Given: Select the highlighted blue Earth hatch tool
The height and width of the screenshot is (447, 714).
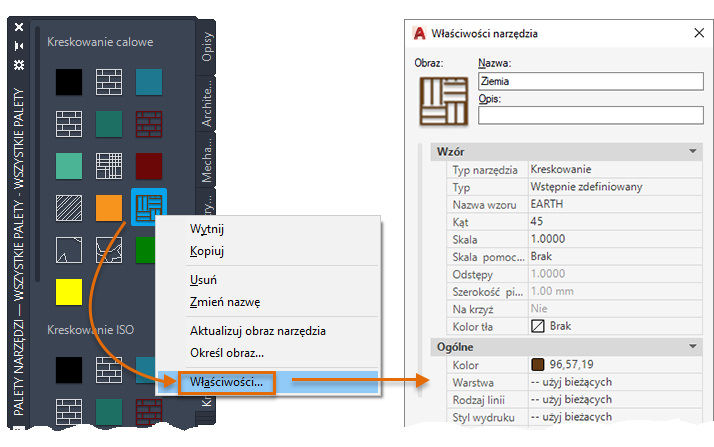Looking at the screenshot, I should pos(149,207).
